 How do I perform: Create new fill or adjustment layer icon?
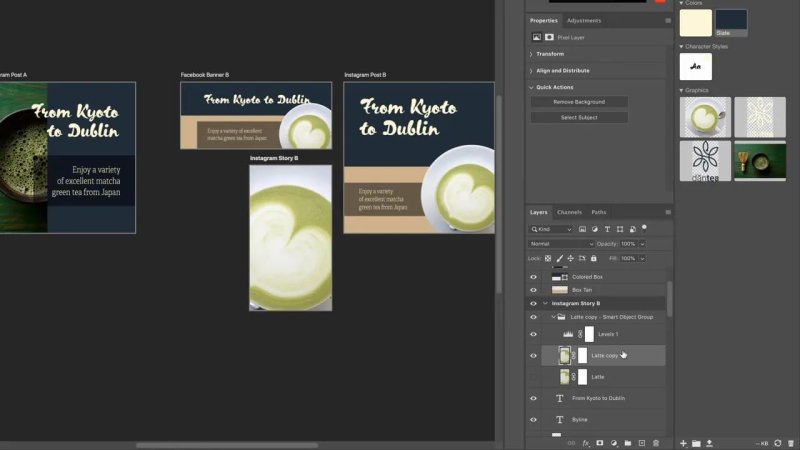[614, 443]
